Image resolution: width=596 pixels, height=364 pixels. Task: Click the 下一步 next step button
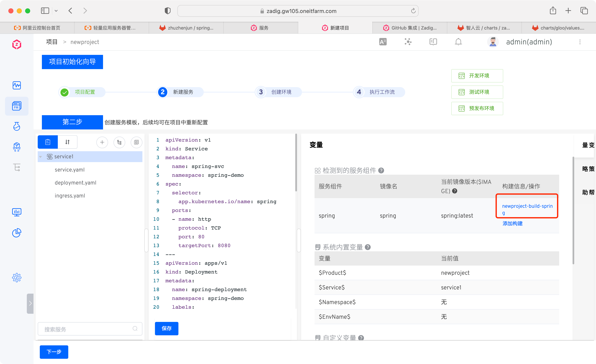54,352
